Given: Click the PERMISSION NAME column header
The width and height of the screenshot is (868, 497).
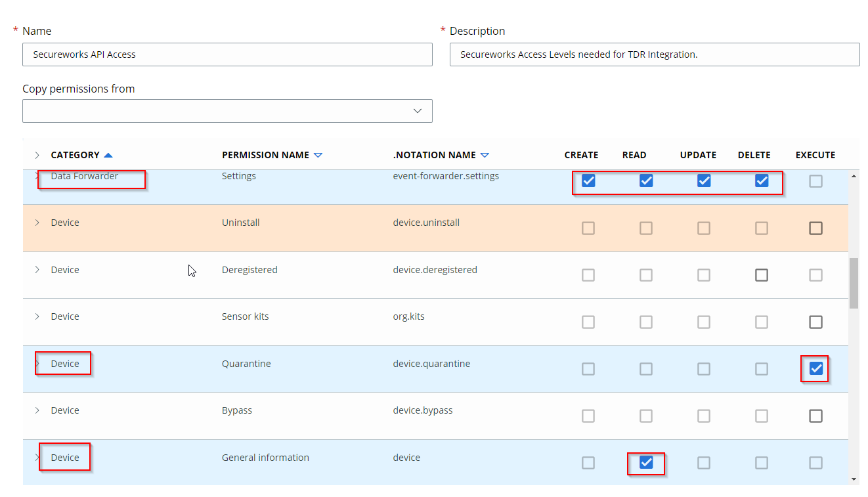Looking at the screenshot, I should [x=265, y=156].
